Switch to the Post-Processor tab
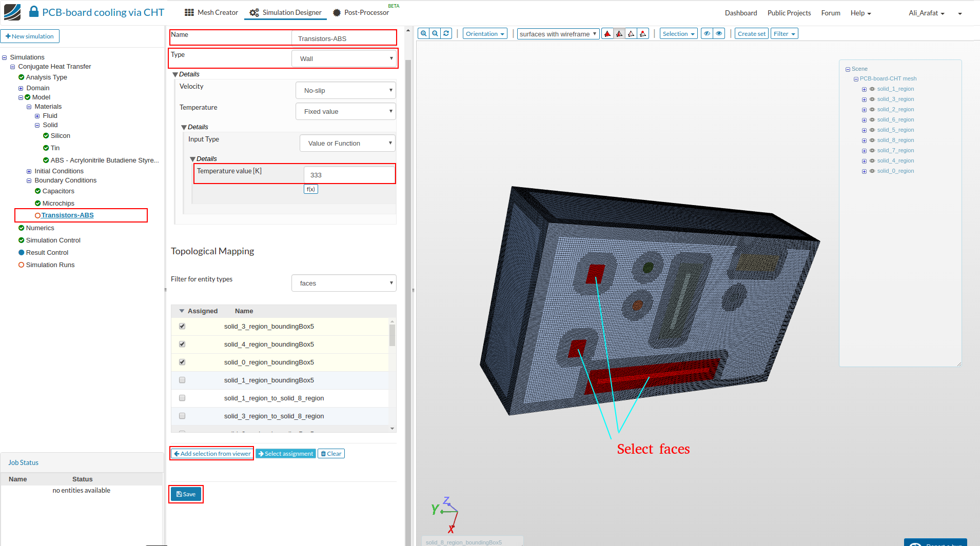980x546 pixels. click(x=361, y=12)
